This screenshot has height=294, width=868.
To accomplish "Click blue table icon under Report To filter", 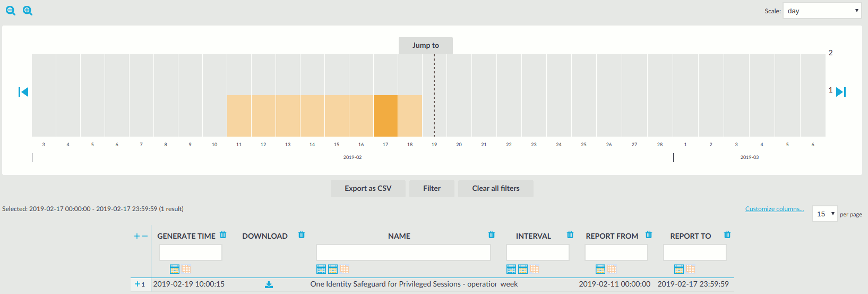I will click(679, 269).
